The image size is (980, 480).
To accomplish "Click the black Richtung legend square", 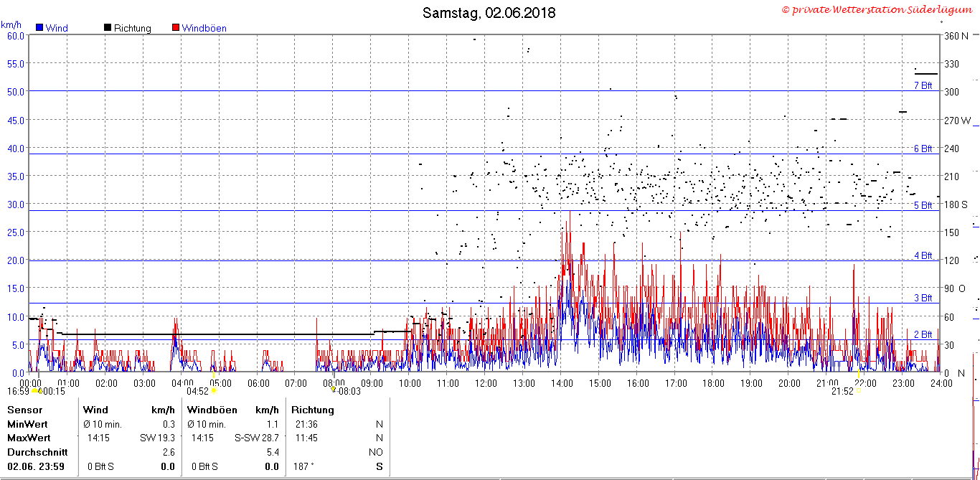I will click(108, 28).
